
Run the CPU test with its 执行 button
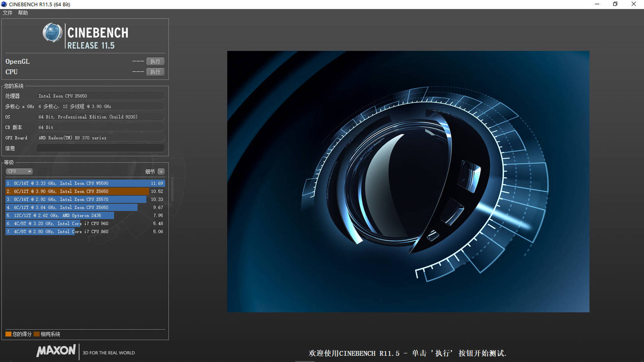(x=155, y=72)
